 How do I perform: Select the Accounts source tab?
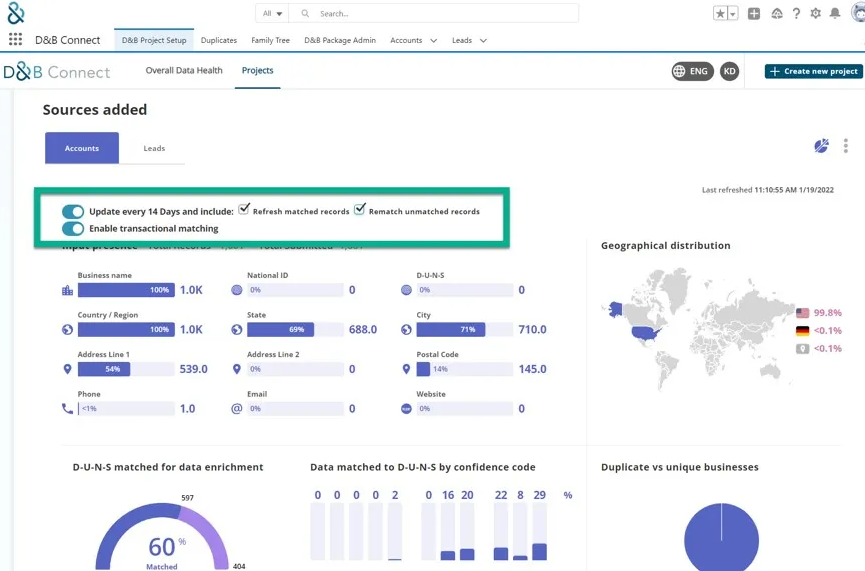82,148
